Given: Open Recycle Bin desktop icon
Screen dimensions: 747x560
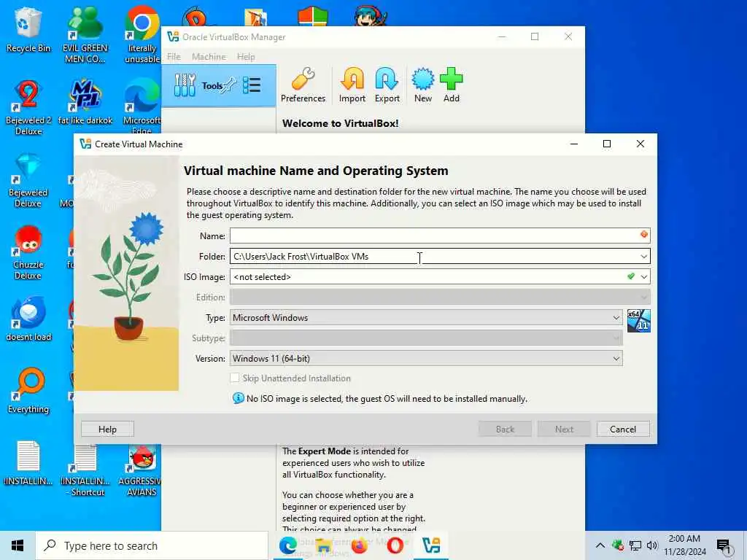Looking at the screenshot, I should (x=28, y=29).
